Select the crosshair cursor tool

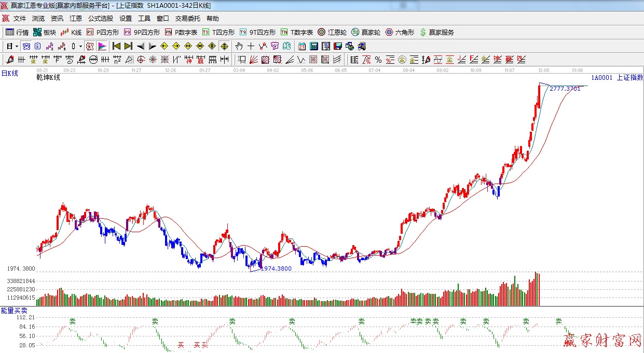coord(251,46)
